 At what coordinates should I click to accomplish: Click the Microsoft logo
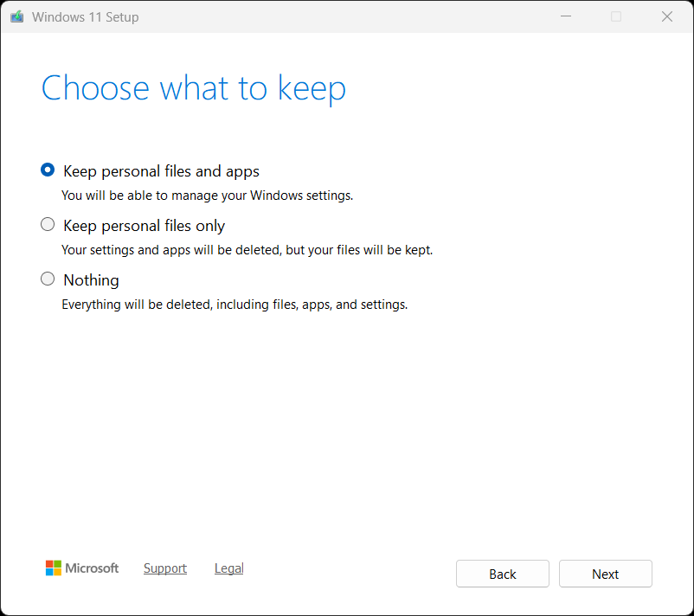[82, 568]
